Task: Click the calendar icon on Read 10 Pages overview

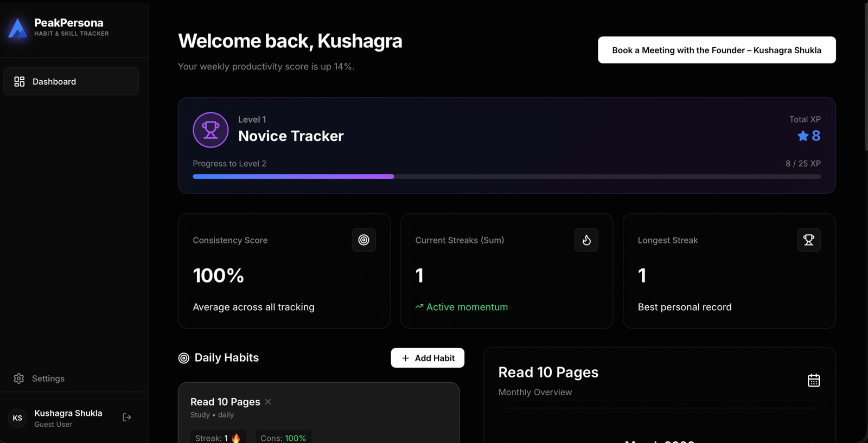Action: click(x=814, y=380)
